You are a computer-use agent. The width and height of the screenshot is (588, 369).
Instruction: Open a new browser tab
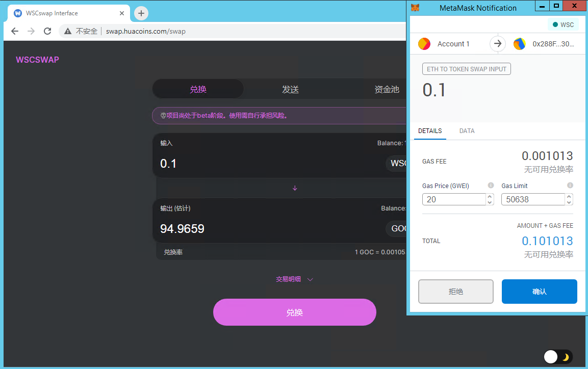click(x=141, y=13)
